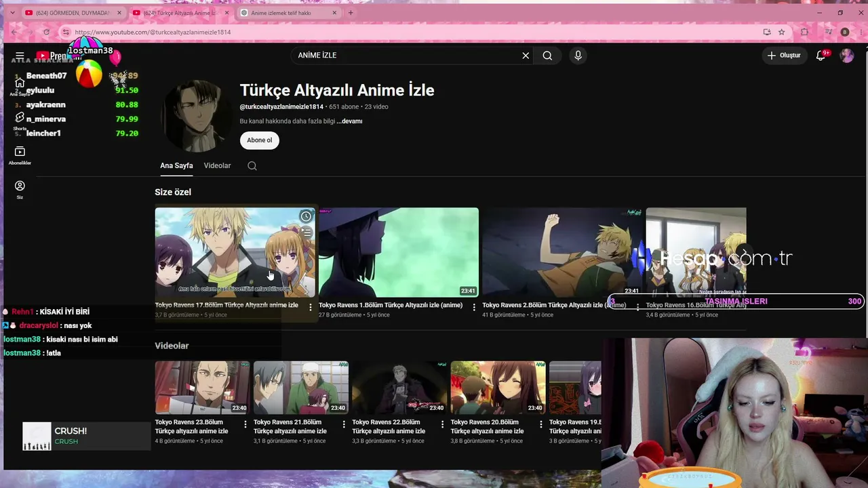The width and height of the screenshot is (868, 488).
Task: Bookmark this page with the star icon
Action: pos(782,32)
